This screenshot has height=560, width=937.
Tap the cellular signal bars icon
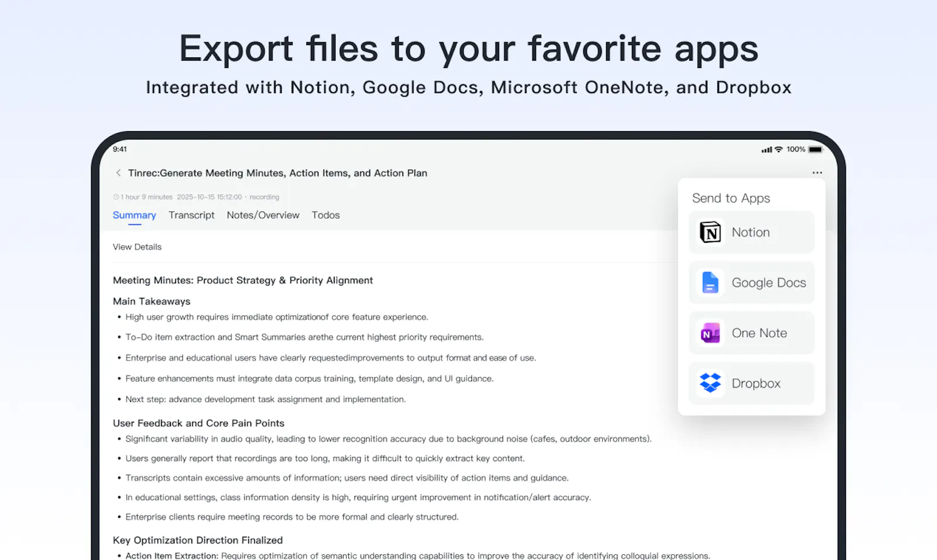pos(767,150)
